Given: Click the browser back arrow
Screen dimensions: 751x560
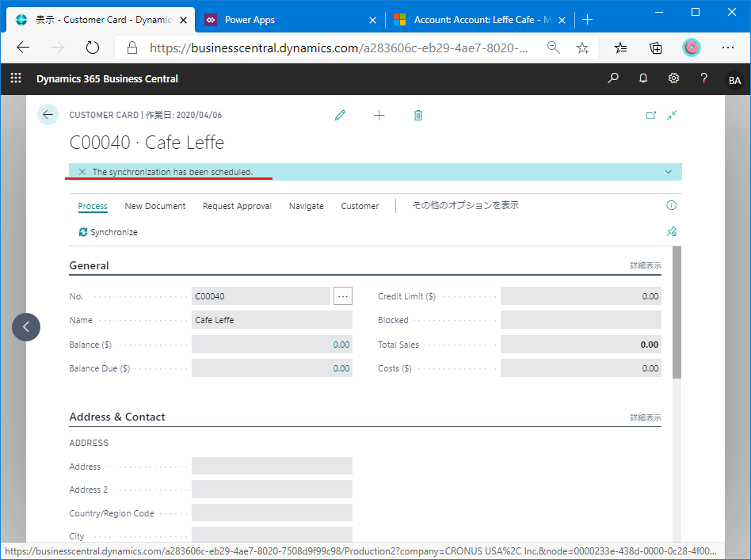Looking at the screenshot, I should [x=23, y=48].
